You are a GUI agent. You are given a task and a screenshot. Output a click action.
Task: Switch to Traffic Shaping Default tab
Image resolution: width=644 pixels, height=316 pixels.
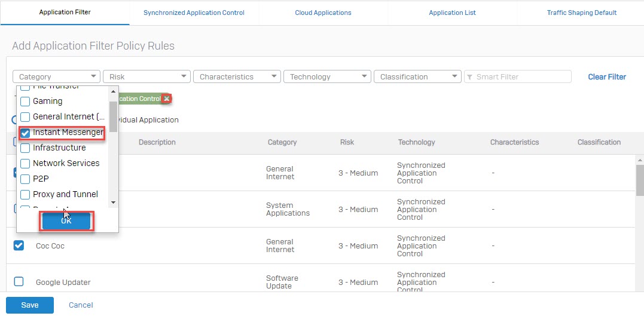pyautogui.click(x=582, y=13)
